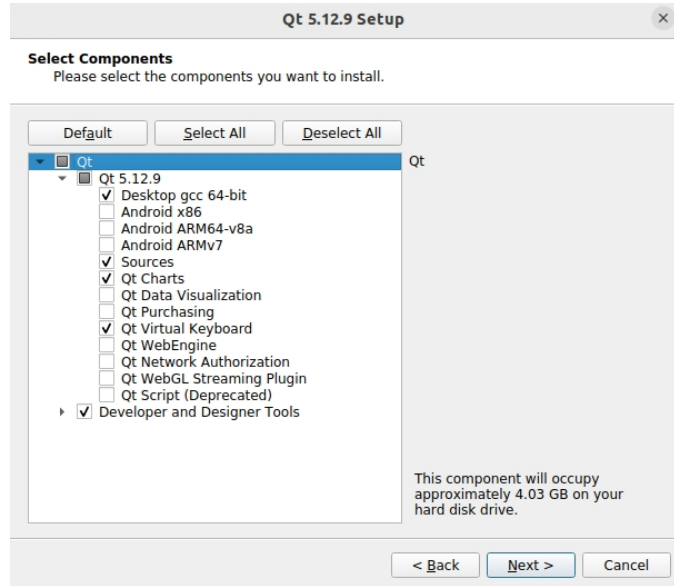
Task: Uncheck the Sources checkbox
Action: (106, 262)
